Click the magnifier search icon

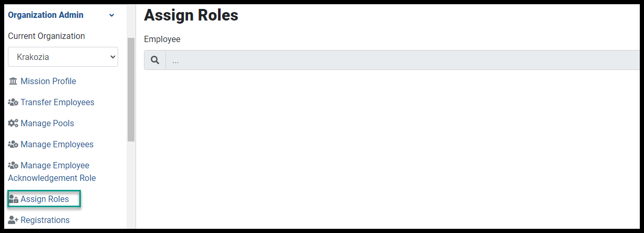pos(155,60)
